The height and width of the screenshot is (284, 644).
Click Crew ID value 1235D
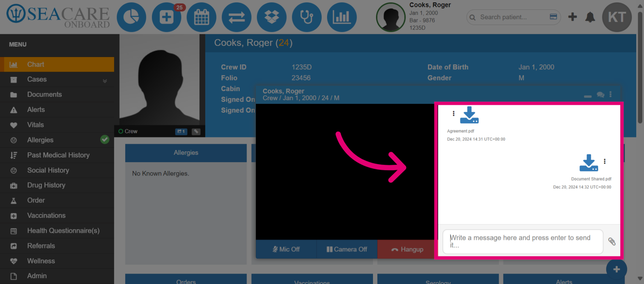coord(302,67)
